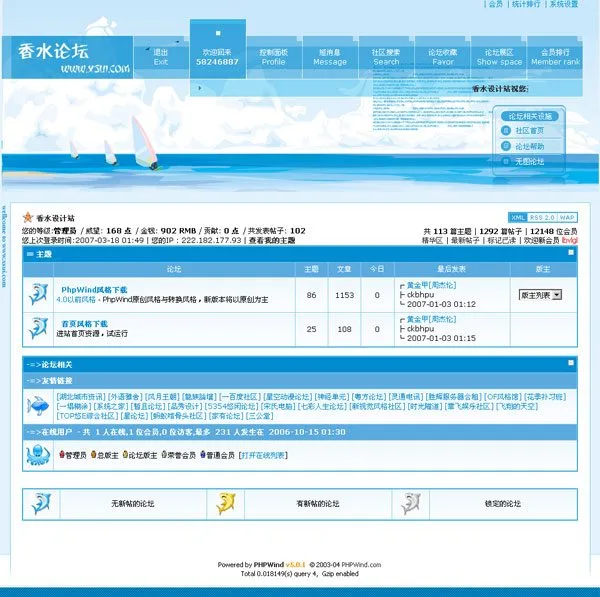Open the 版主列表 dropdown
This screenshot has width=600, height=597.
pyautogui.click(x=541, y=295)
